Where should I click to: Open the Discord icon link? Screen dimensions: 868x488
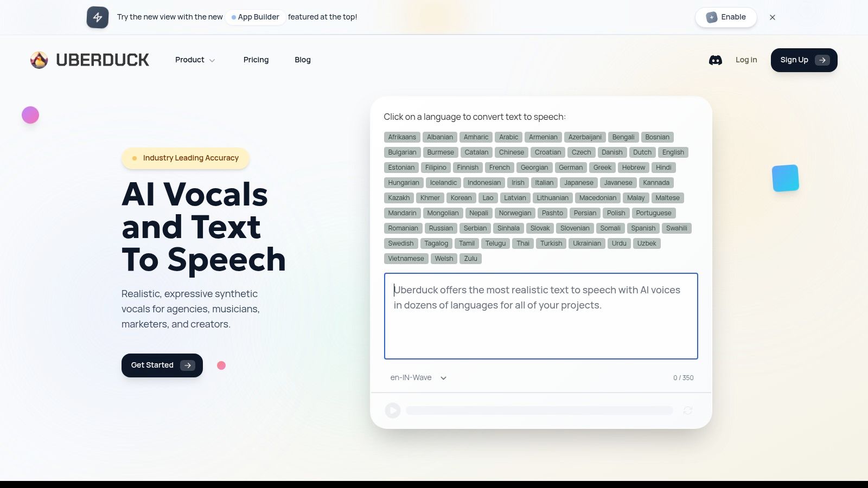[716, 60]
